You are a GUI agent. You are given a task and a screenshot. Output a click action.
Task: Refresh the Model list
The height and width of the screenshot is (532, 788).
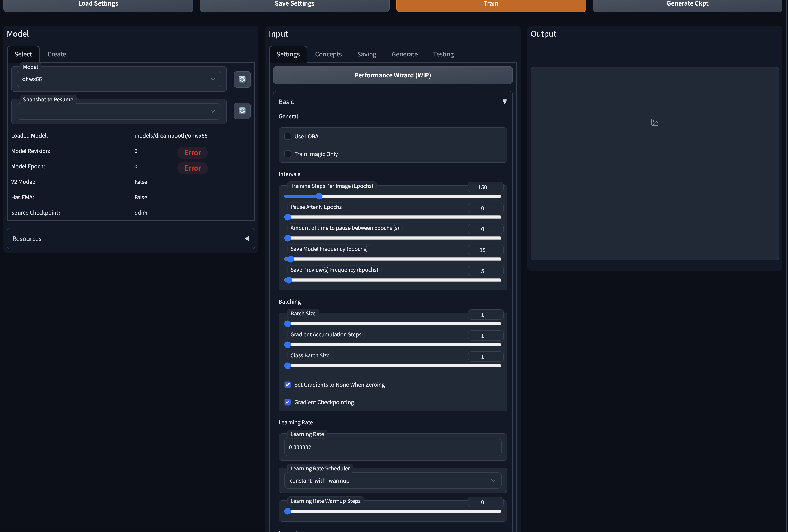click(x=242, y=79)
